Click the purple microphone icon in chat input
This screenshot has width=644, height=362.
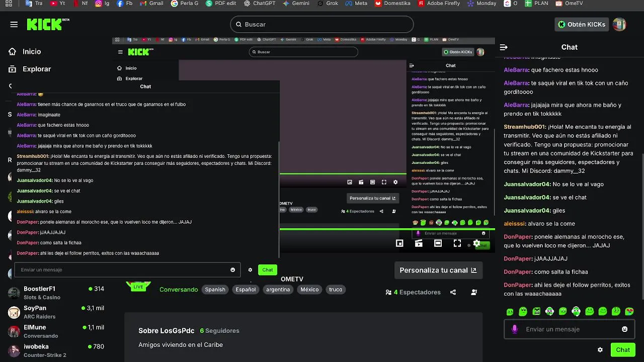click(514, 329)
